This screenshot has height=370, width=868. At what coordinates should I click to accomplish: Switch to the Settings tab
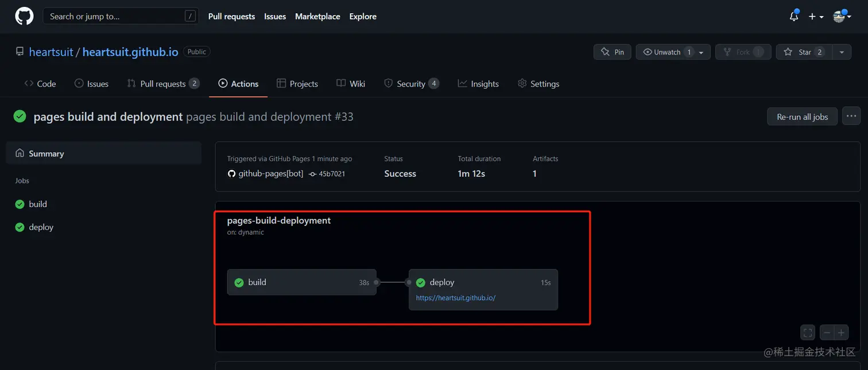click(538, 84)
